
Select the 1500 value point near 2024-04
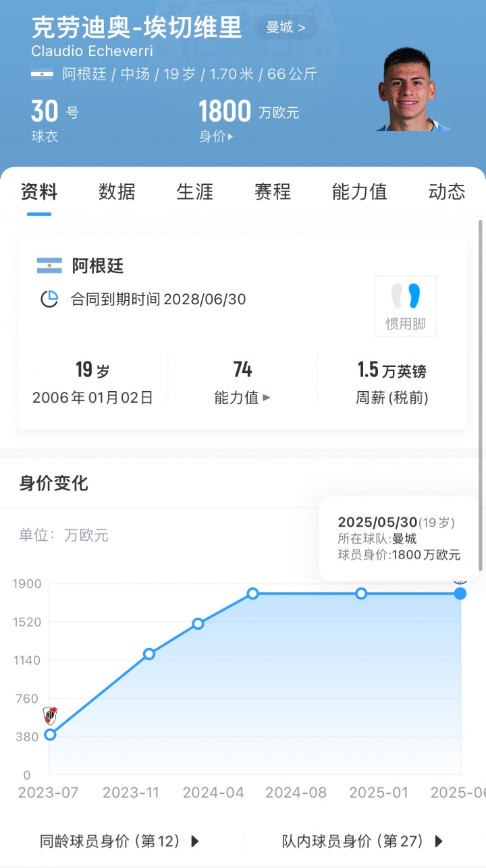[198, 624]
